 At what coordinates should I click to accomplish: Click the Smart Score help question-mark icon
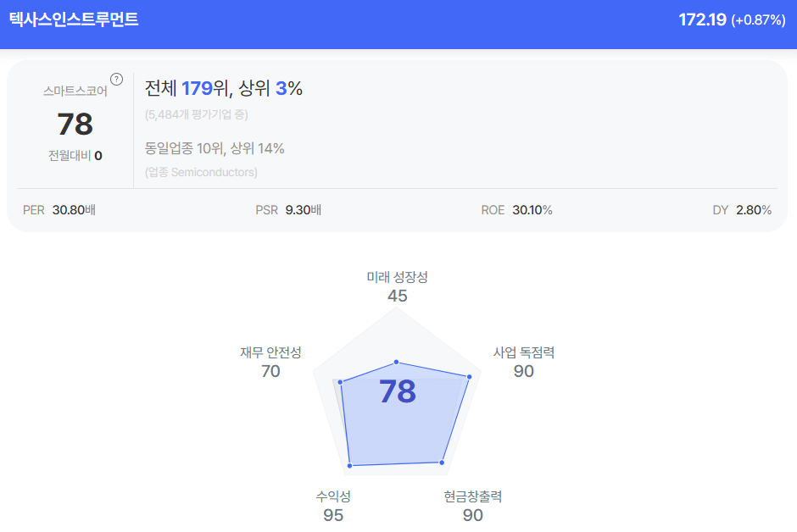(x=117, y=80)
